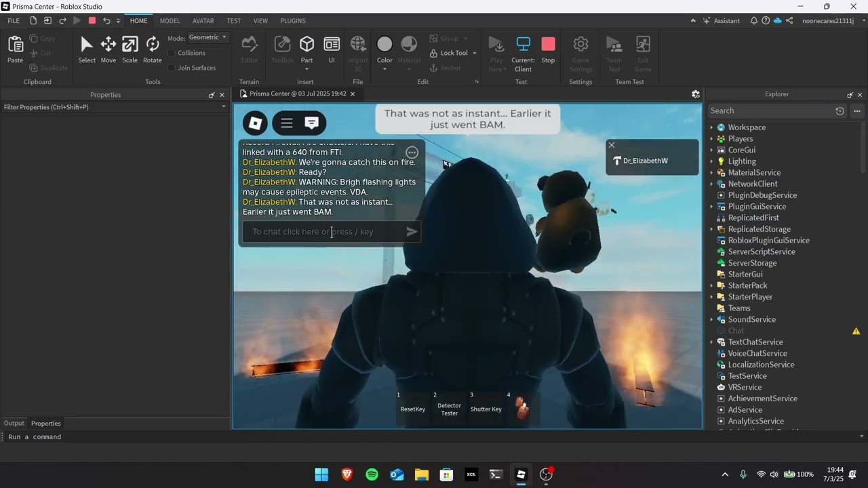Viewport: 868px width, 488px height.
Task: Expand the StarterPlayer node
Action: (711, 297)
